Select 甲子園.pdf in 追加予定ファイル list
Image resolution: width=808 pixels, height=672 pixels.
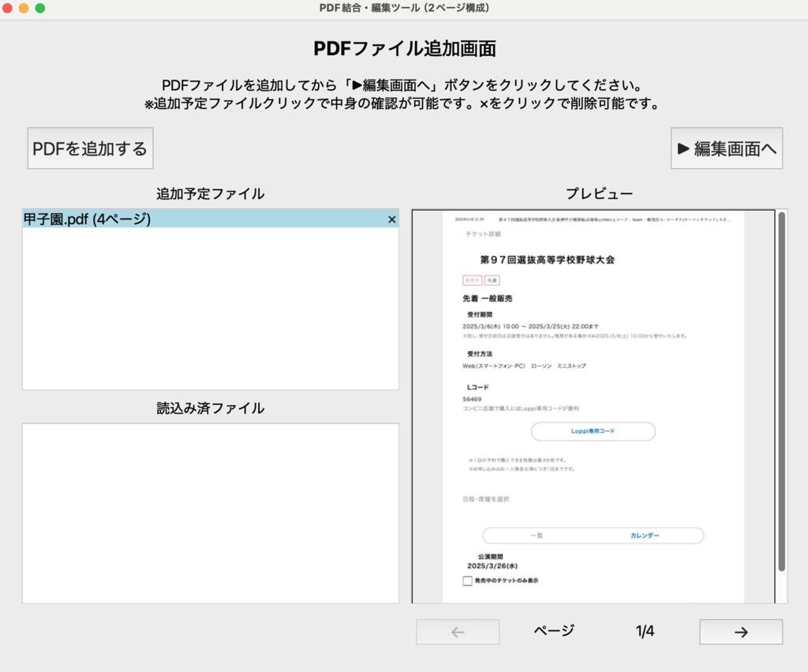click(x=158, y=219)
